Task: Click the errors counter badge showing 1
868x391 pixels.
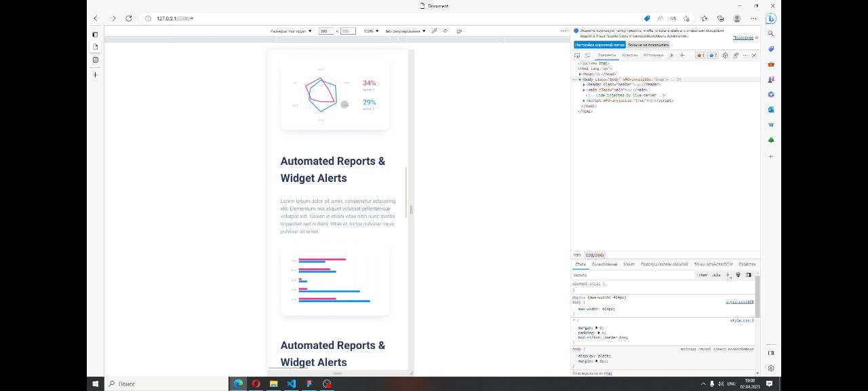Action: coord(701,55)
